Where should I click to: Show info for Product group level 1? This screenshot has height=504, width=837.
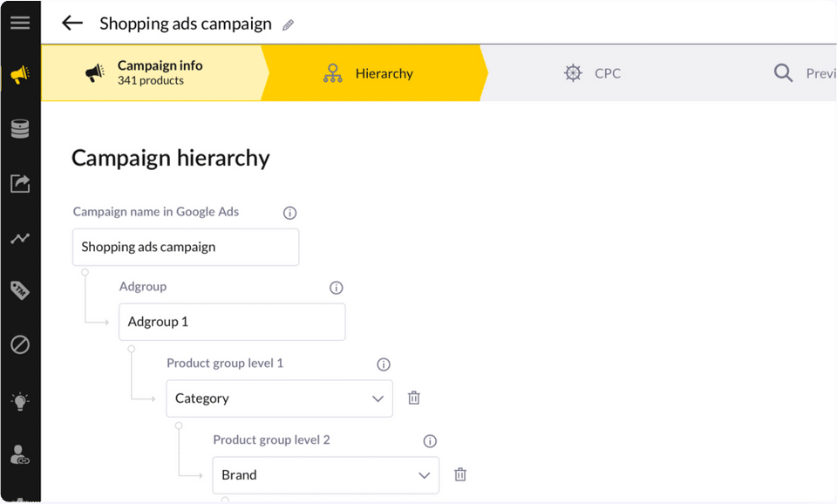(x=384, y=364)
